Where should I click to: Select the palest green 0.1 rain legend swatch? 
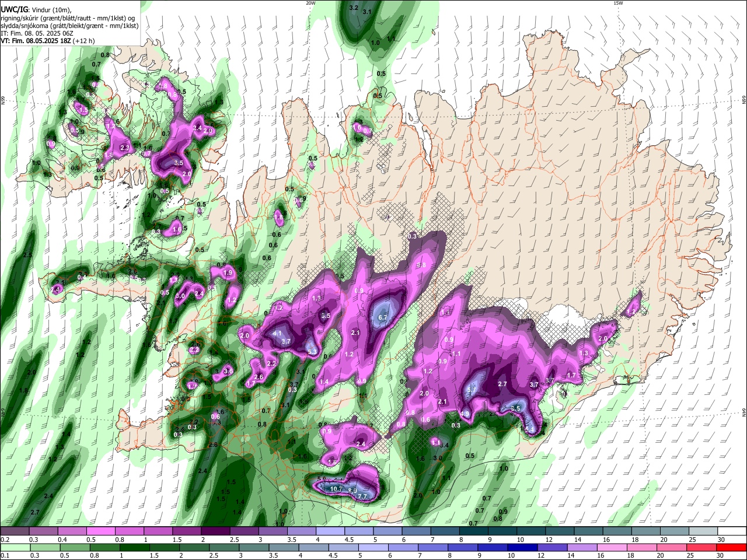[15, 547]
